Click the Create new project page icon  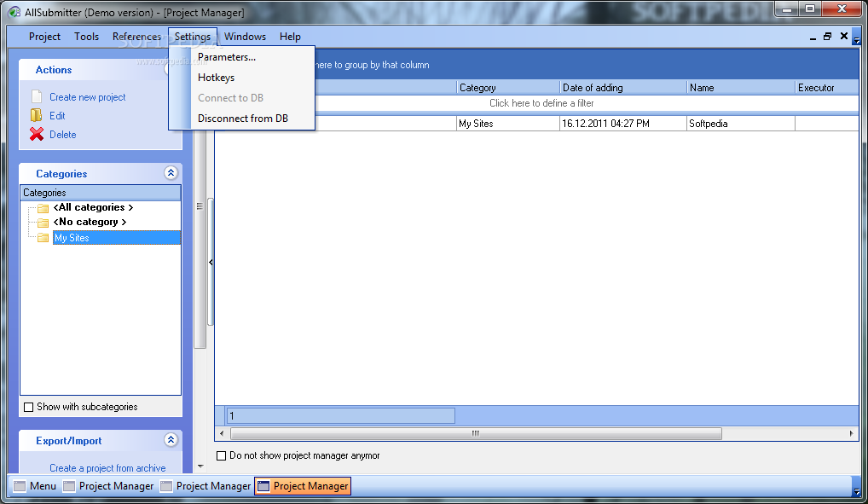click(x=37, y=96)
